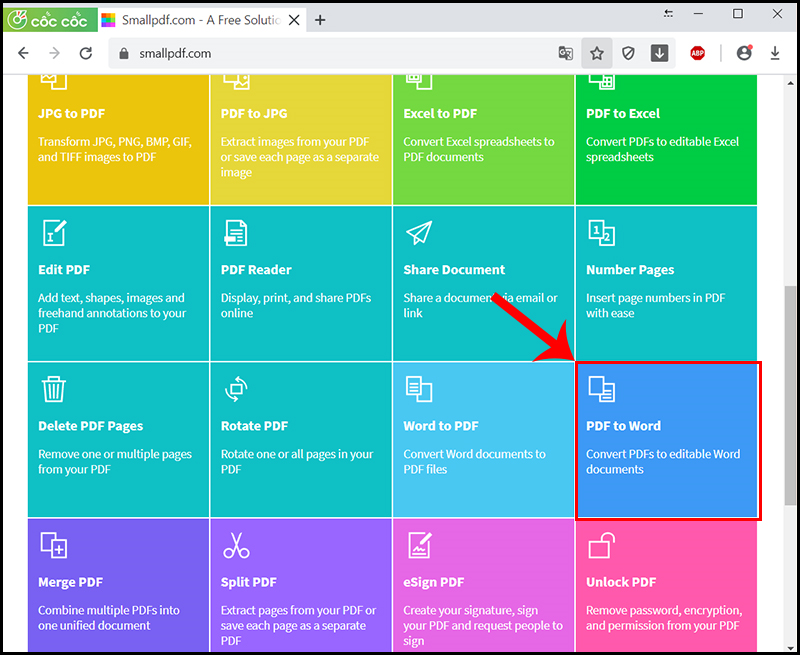Open the Word to PDF tool
The image size is (800, 655).
(x=484, y=440)
